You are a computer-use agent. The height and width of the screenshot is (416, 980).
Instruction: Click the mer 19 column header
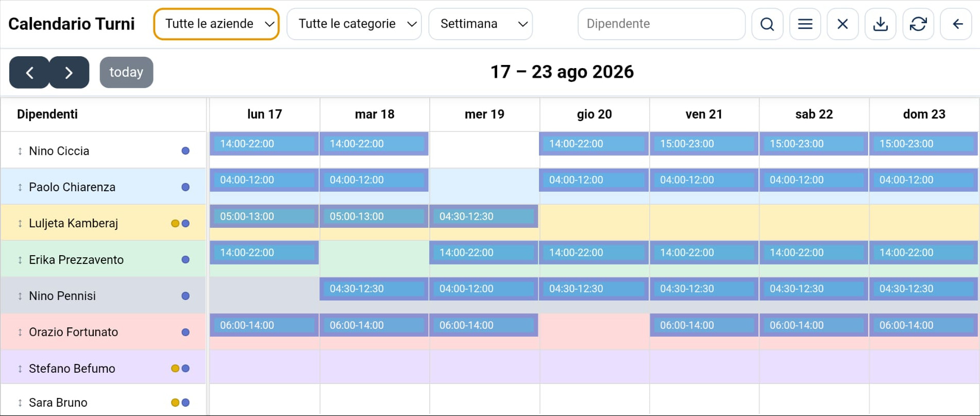tap(484, 114)
